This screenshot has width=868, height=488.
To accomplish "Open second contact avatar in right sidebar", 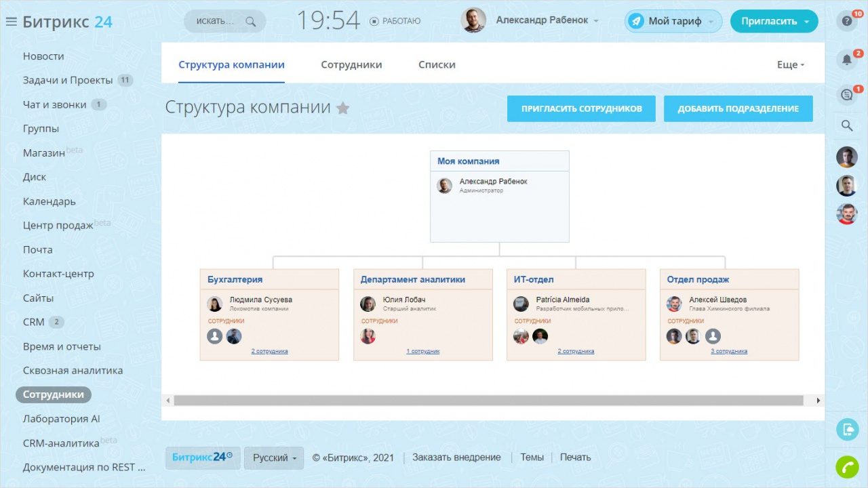I will pos(846,186).
